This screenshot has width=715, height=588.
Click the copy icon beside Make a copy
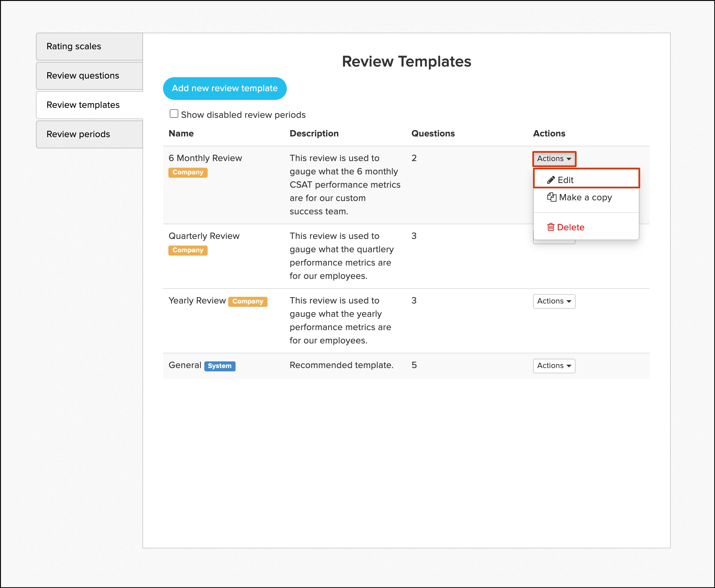pyautogui.click(x=551, y=197)
